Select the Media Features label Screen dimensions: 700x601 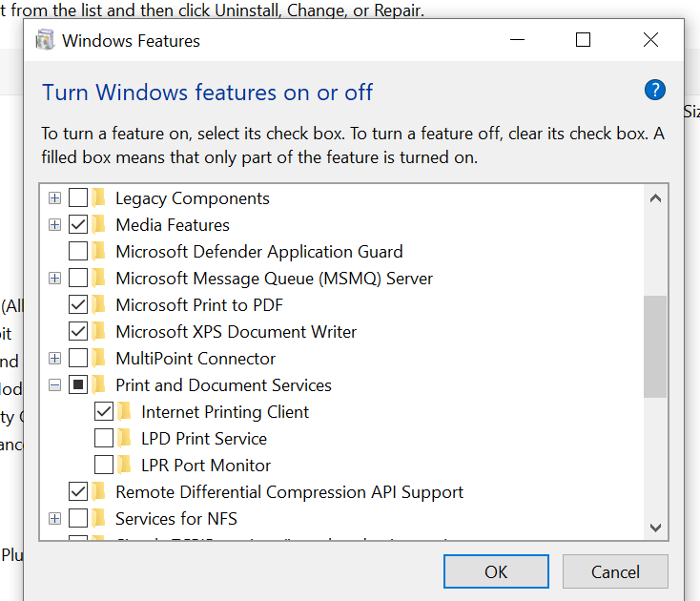(x=173, y=225)
